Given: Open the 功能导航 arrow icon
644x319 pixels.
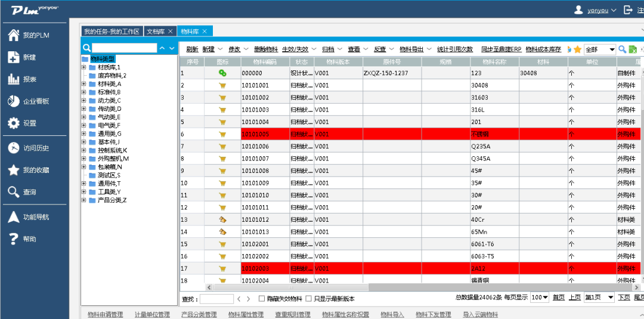Looking at the screenshot, I should 14,217.
